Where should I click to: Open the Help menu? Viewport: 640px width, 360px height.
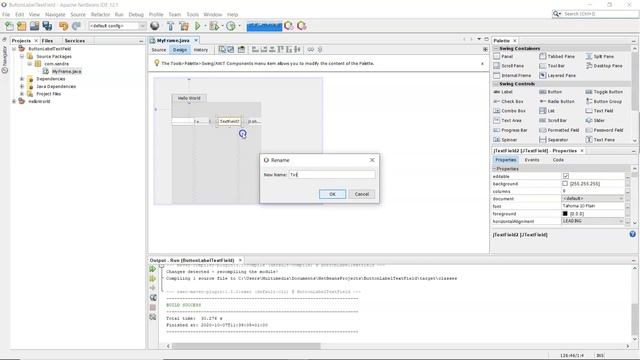[233, 14]
